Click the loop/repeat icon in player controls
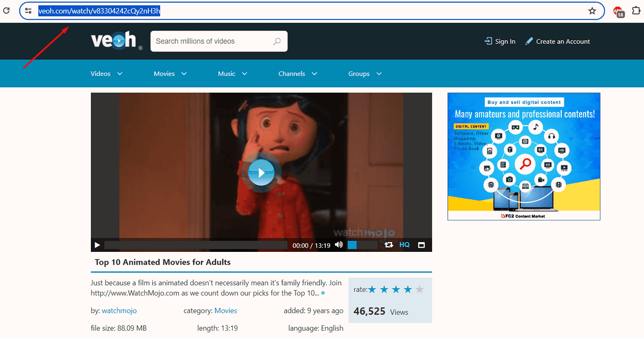This screenshot has height=338, width=644. 389,245
